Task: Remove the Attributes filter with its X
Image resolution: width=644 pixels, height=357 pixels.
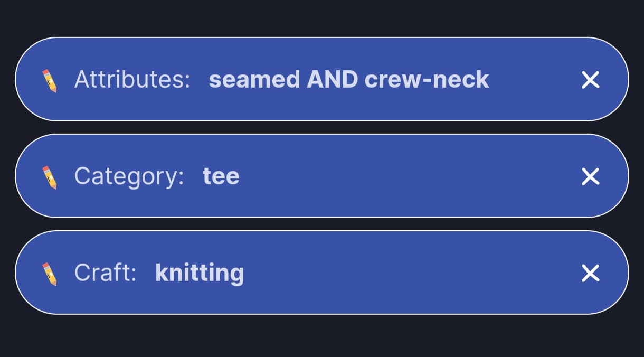Action: click(x=590, y=80)
